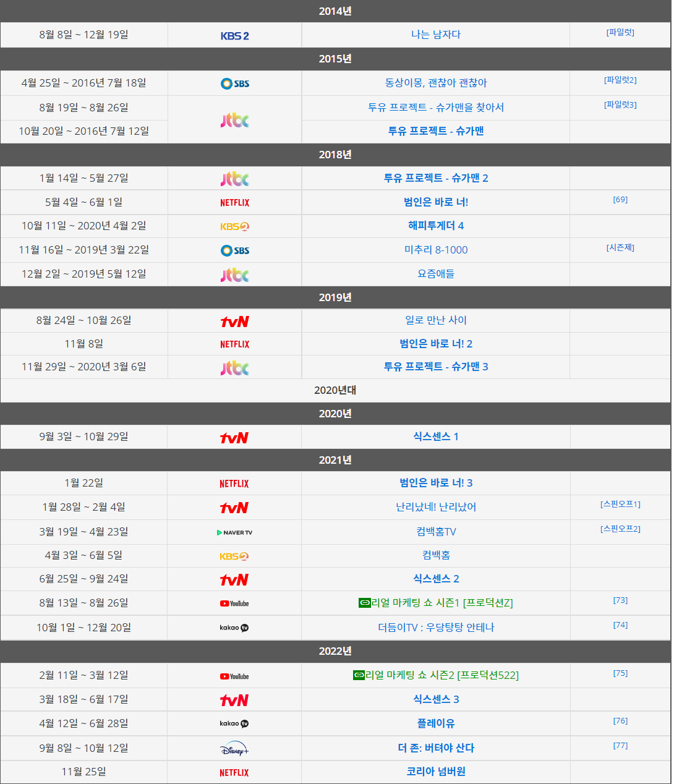Viewport: 674px width, 784px height.
Task: Open the 미추리 8-1000 link
Action: [436, 250]
